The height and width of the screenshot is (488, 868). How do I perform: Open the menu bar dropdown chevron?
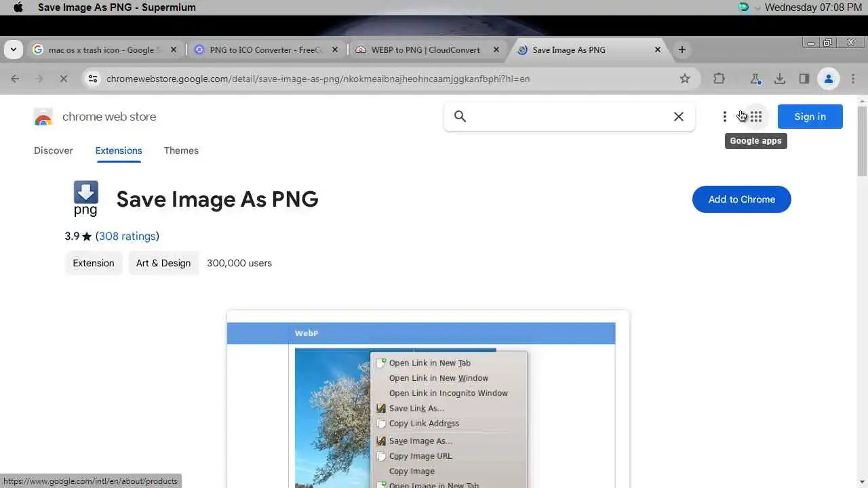point(757,8)
